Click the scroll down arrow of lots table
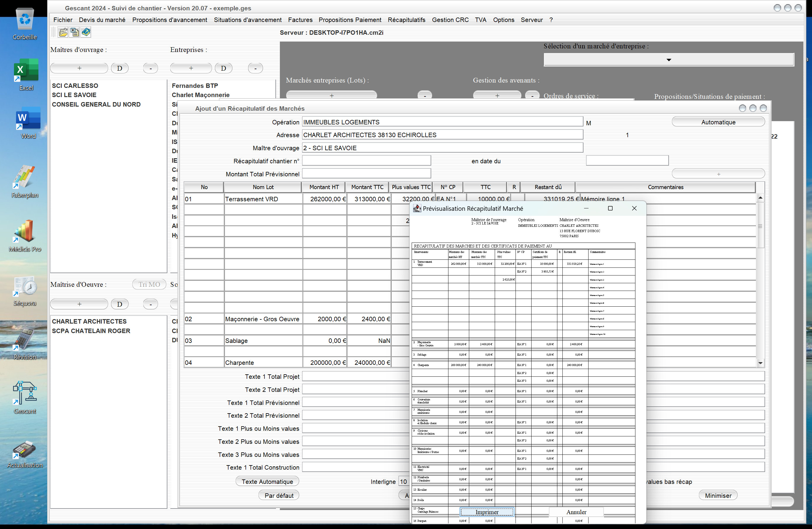Screen dimensions: 812x529 pos(760,363)
